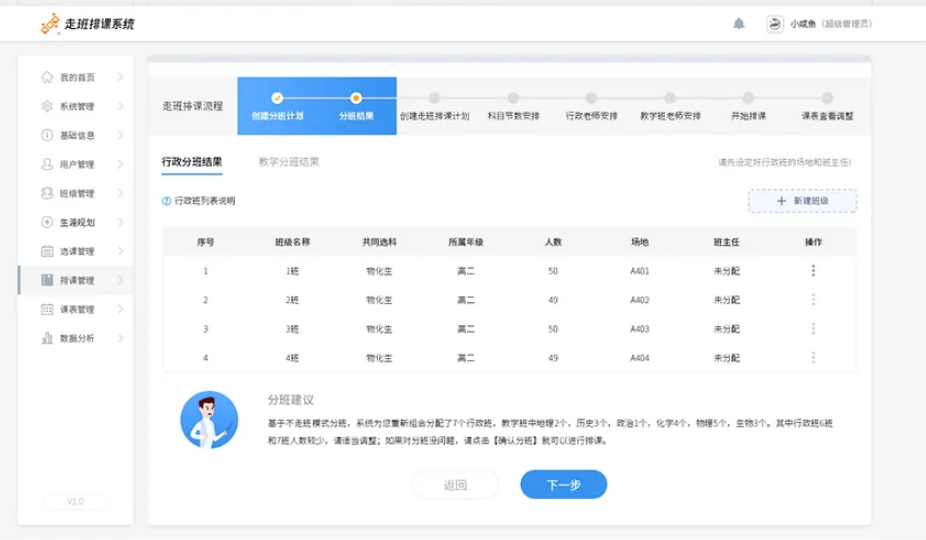Click the 人数 column header
The image size is (926, 540).
(x=553, y=242)
